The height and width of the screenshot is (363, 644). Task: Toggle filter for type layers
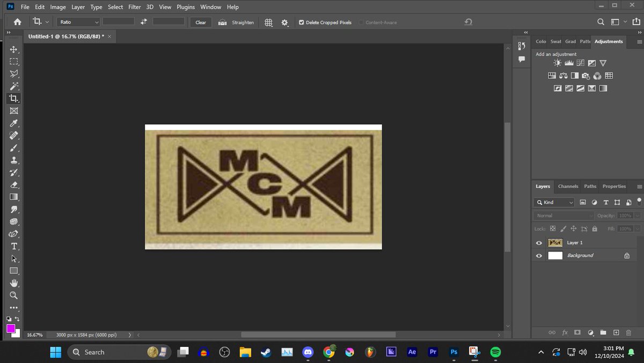(x=605, y=202)
